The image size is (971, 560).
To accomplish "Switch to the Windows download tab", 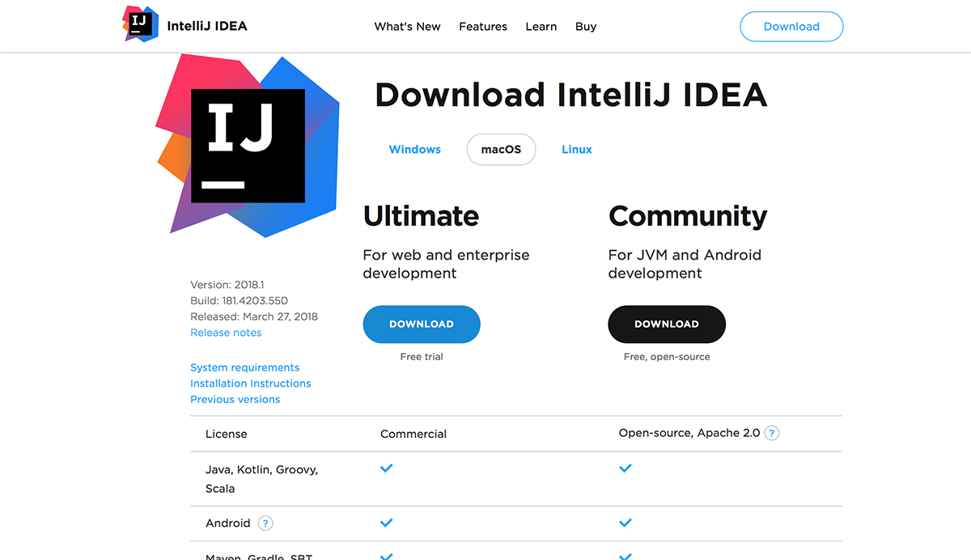I will (414, 149).
